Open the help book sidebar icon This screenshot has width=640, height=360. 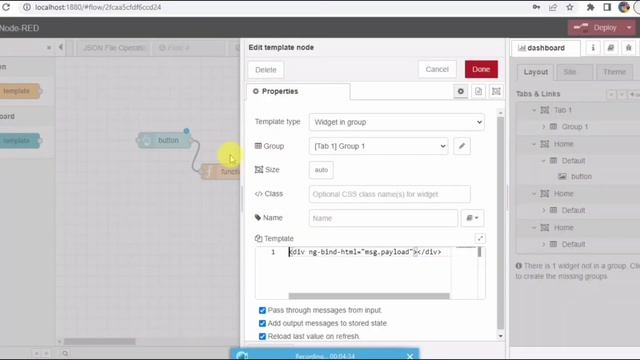coord(611,48)
